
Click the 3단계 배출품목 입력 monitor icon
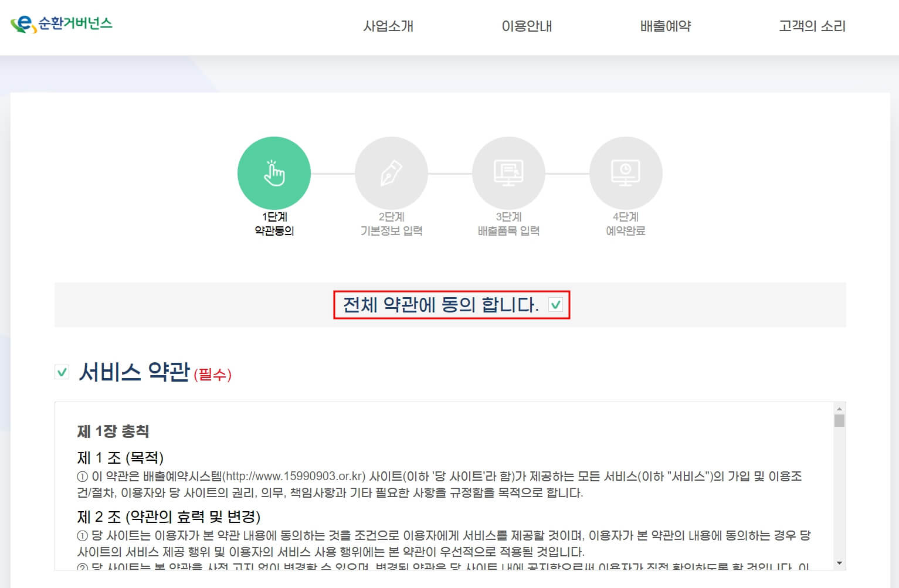click(x=508, y=172)
